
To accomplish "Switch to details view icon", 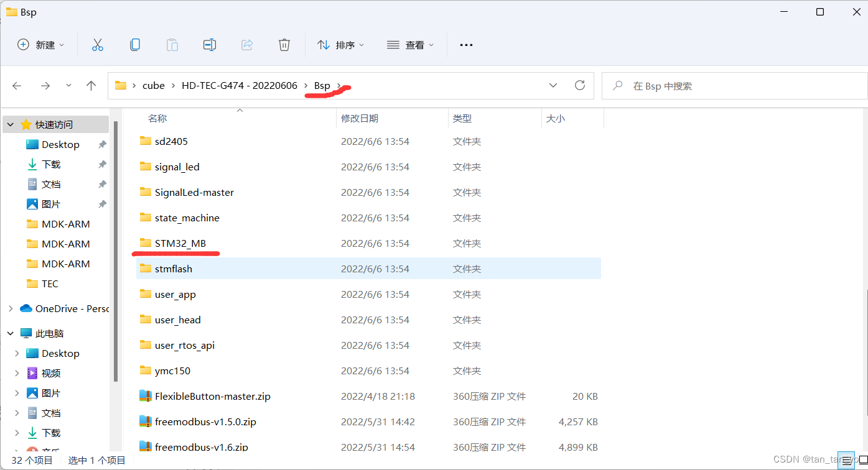I will [846, 461].
